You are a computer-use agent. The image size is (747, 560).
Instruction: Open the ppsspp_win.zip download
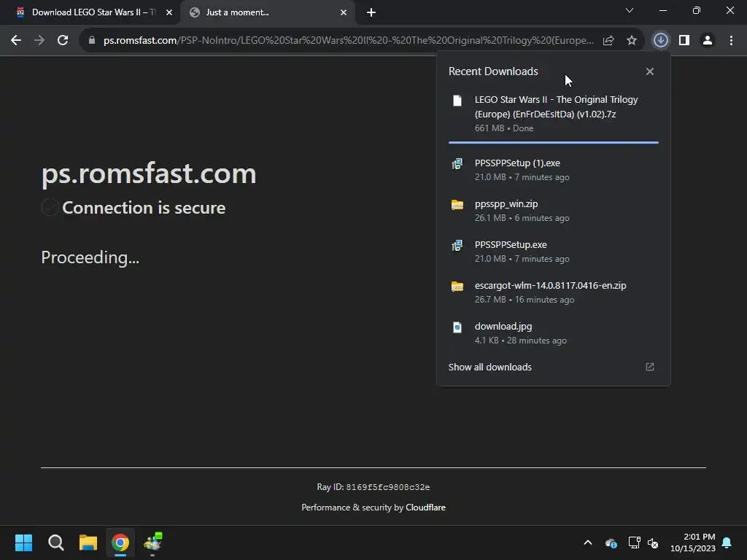tap(554, 211)
